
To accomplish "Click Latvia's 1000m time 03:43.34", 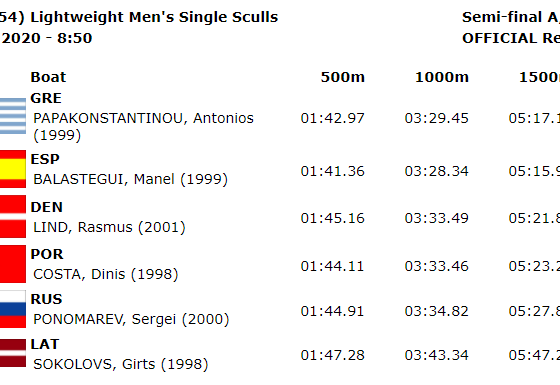I will [436, 355].
